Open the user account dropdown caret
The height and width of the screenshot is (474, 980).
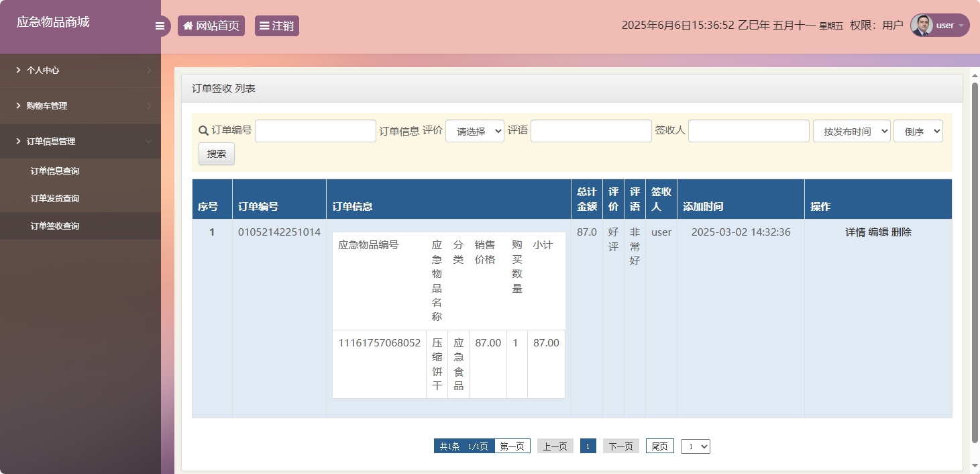(961, 26)
